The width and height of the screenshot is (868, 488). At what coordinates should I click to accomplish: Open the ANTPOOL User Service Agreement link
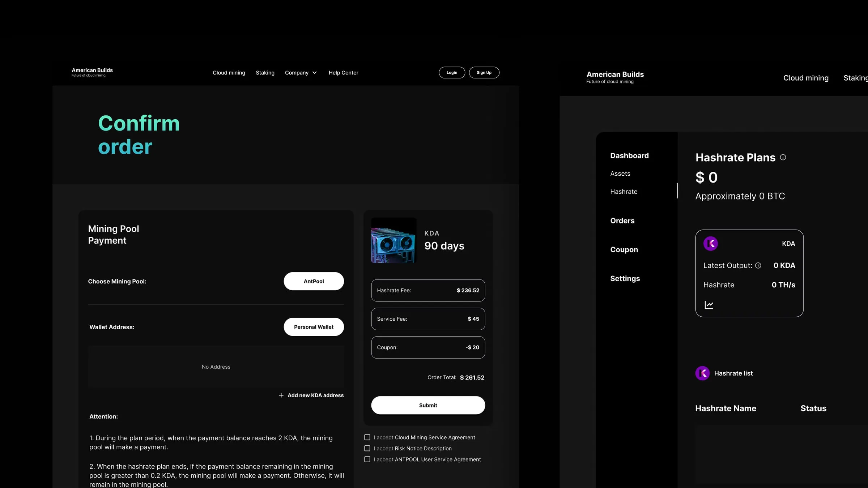[x=438, y=459]
